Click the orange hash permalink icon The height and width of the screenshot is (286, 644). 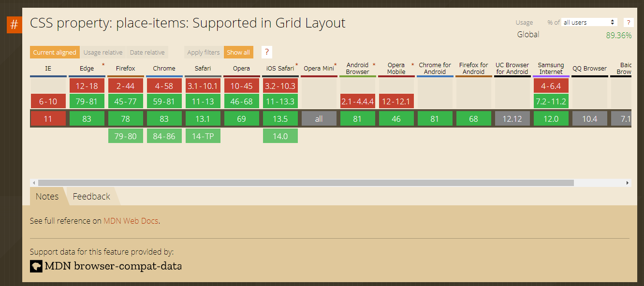[x=14, y=25]
